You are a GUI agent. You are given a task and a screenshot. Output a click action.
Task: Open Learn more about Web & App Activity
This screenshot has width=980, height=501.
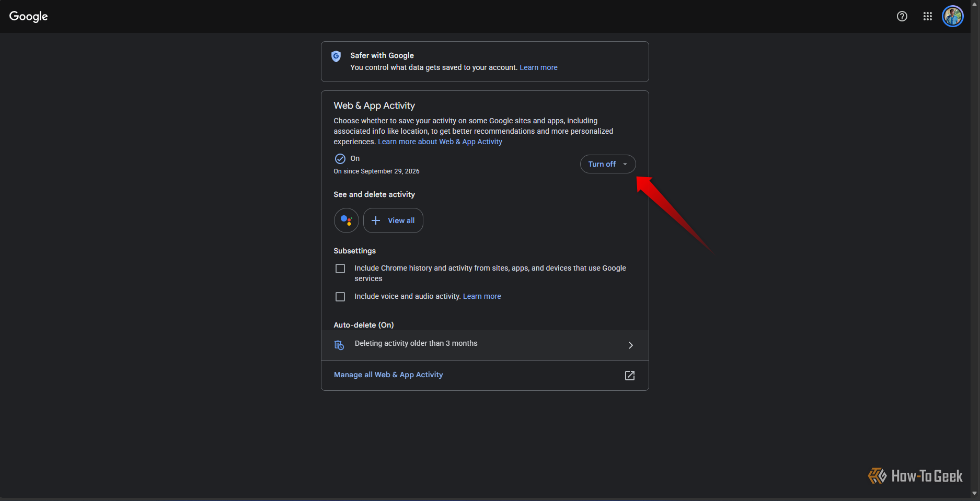(440, 142)
